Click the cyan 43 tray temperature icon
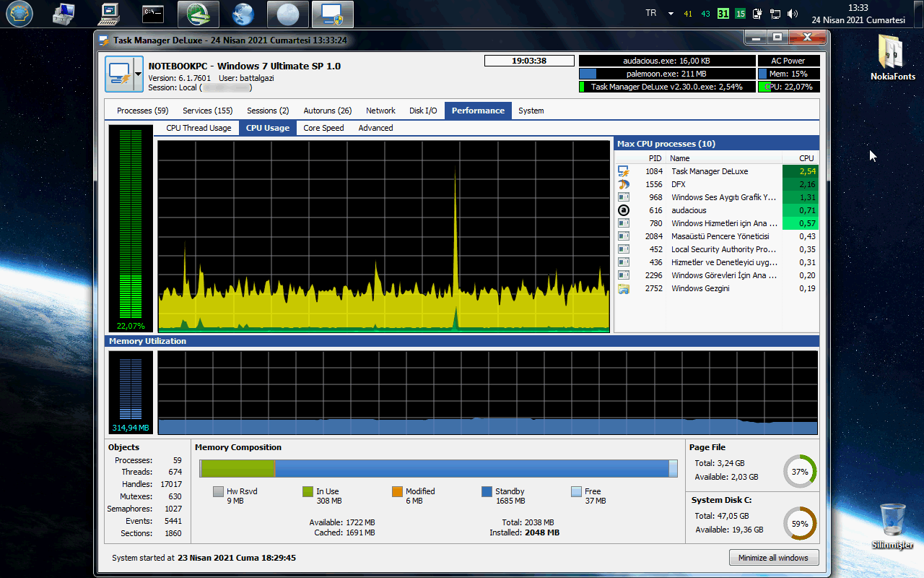Screen dimensions: 924x578 (705, 14)
